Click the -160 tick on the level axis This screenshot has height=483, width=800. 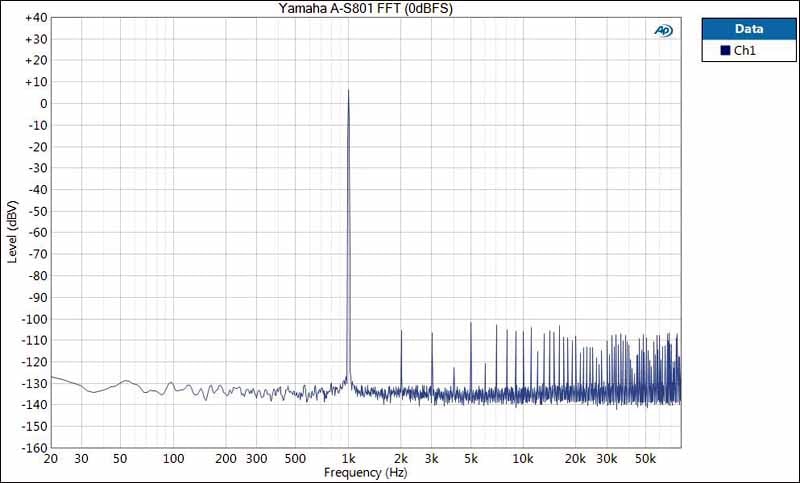(34, 448)
